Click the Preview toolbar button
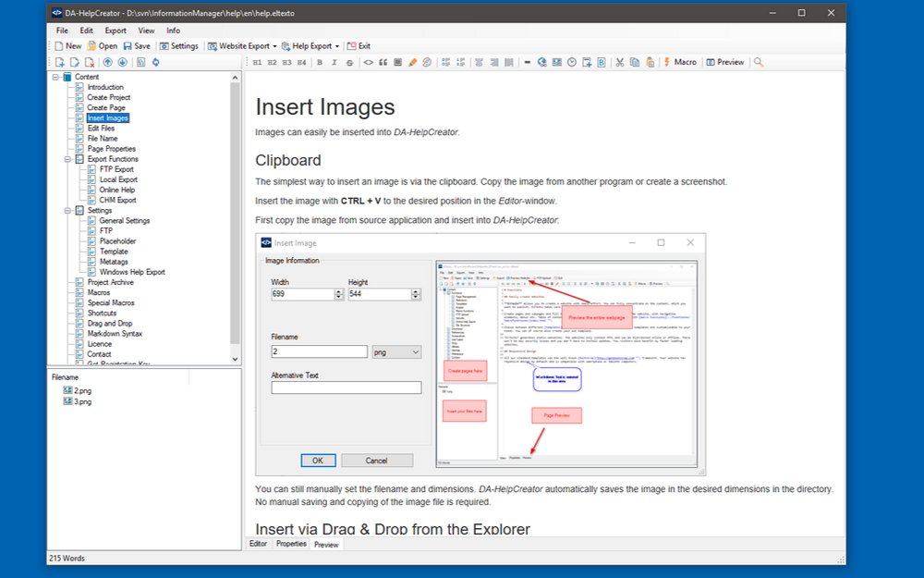 point(724,62)
